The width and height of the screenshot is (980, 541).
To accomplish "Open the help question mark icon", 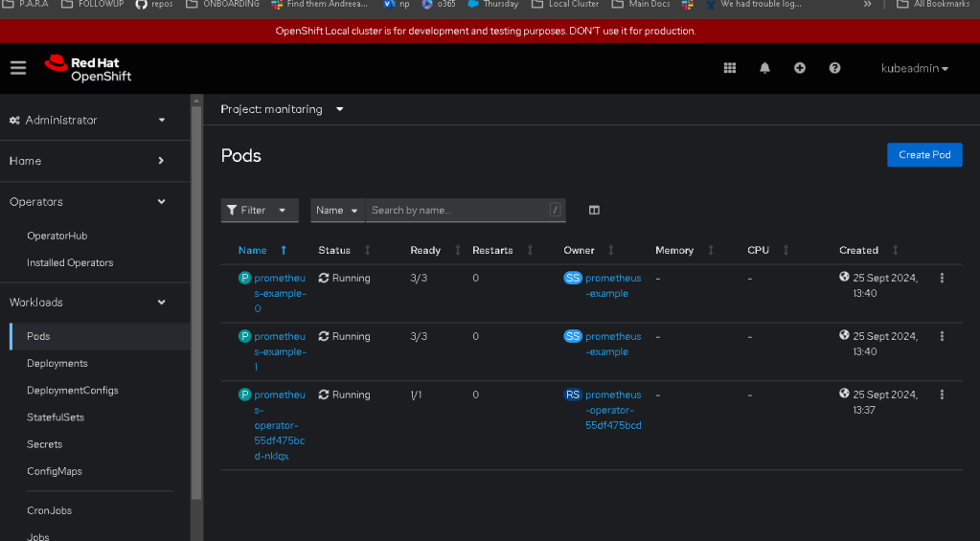I will click(x=834, y=68).
